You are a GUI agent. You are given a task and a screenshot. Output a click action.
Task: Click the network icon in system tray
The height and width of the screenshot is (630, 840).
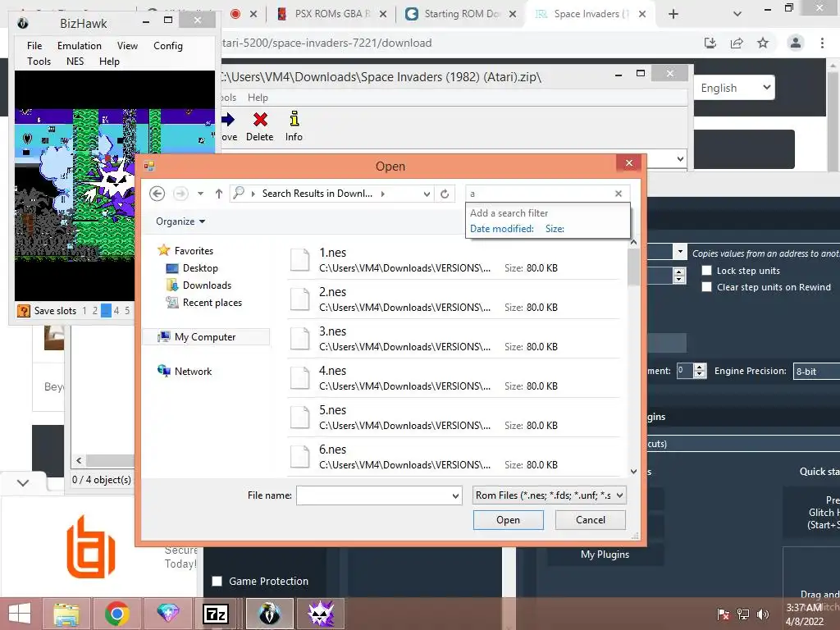743,614
